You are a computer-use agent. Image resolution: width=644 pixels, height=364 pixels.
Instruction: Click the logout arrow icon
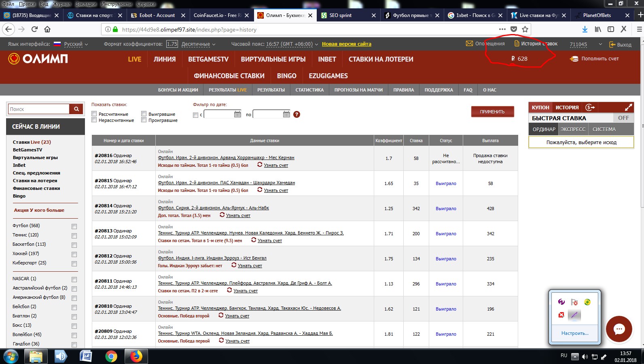[x=611, y=45]
